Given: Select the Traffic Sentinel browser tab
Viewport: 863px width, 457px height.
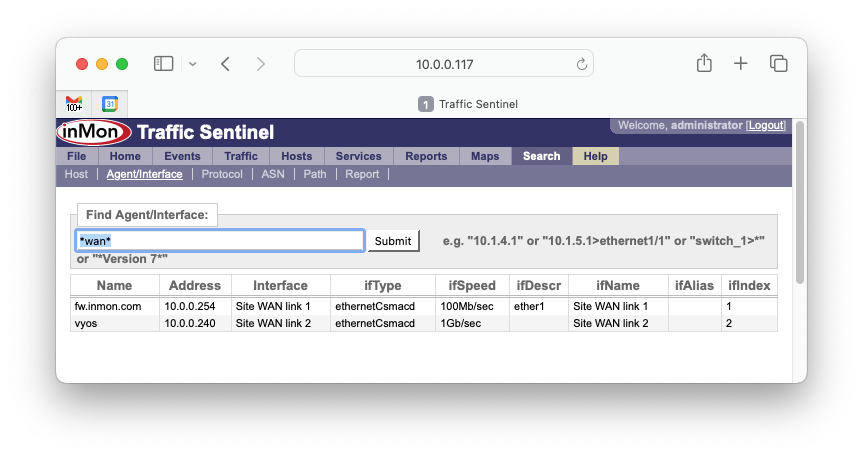Looking at the screenshot, I should click(x=468, y=104).
